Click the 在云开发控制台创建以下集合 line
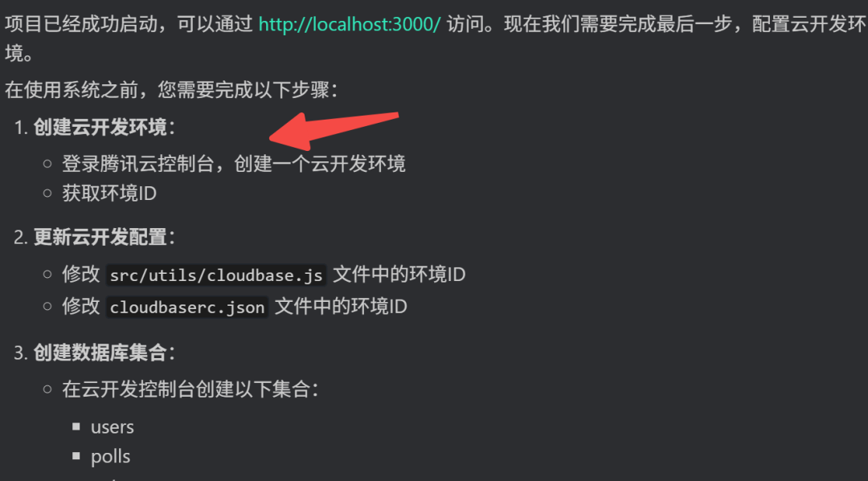868x481 pixels. click(x=190, y=389)
